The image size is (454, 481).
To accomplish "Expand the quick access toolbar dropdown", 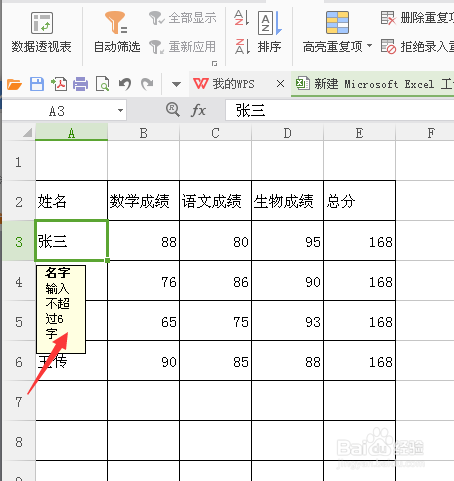I will click(176, 84).
